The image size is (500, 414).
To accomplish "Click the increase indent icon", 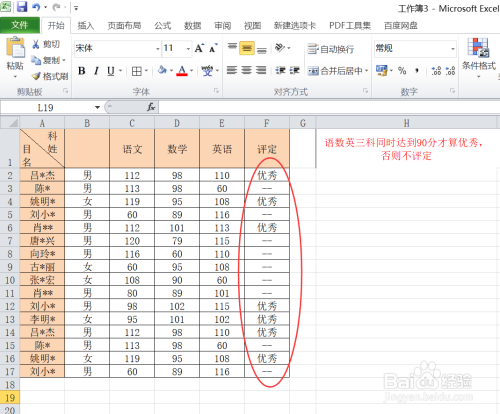I will click(x=294, y=70).
